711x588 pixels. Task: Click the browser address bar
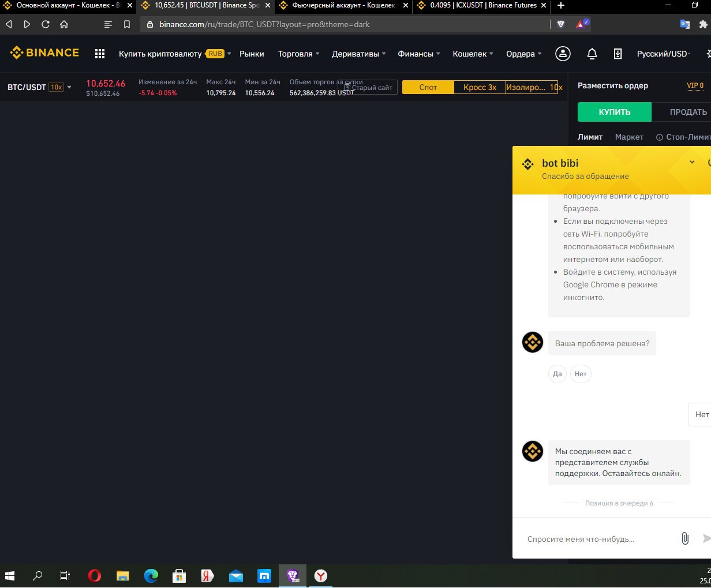coord(345,24)
